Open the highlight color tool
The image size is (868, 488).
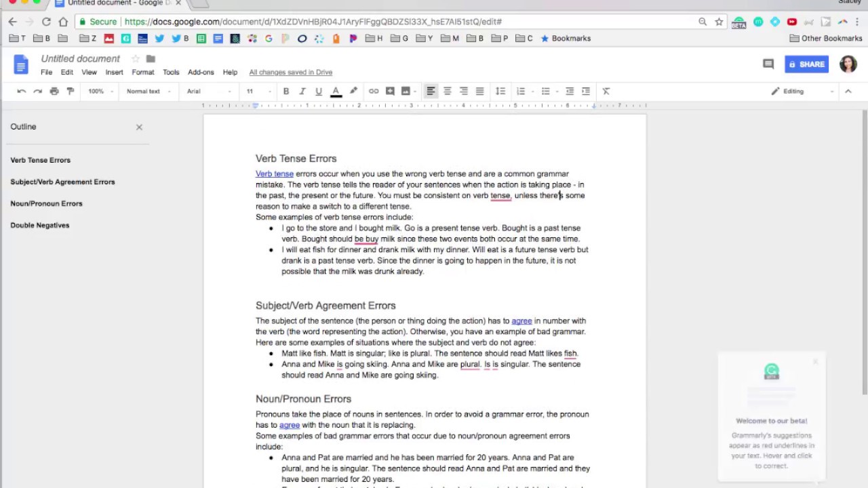point(353,91)
